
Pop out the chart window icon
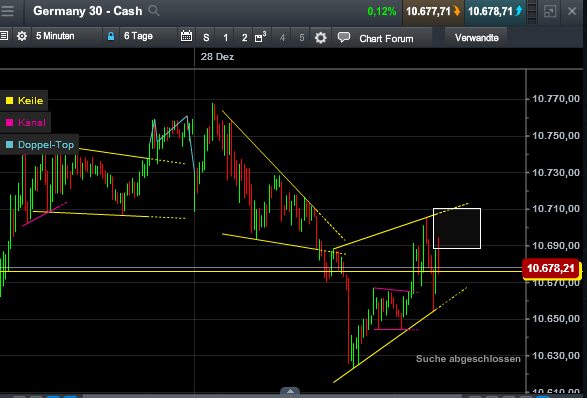click(550, 11)
